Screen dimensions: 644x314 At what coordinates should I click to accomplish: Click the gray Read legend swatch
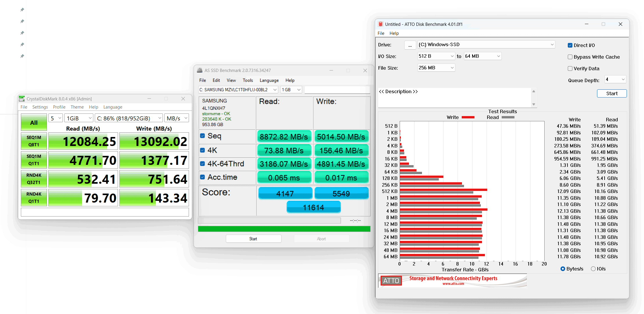click(508, 117)
